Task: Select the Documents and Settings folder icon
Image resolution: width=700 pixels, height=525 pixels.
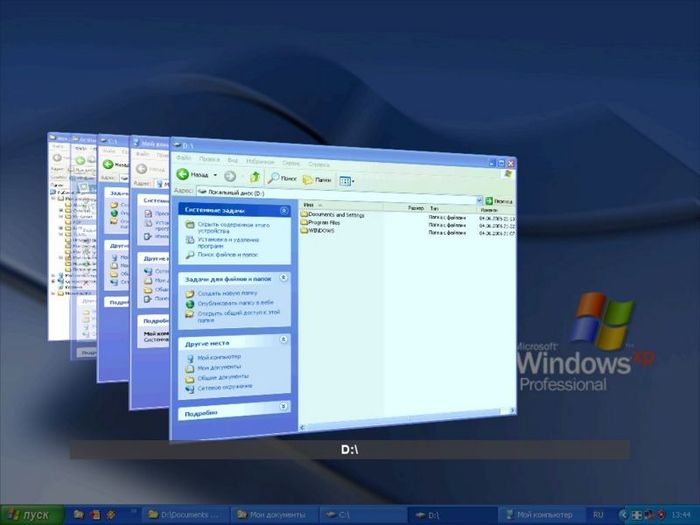Action: pyautogui.click(x=304, y=214)
